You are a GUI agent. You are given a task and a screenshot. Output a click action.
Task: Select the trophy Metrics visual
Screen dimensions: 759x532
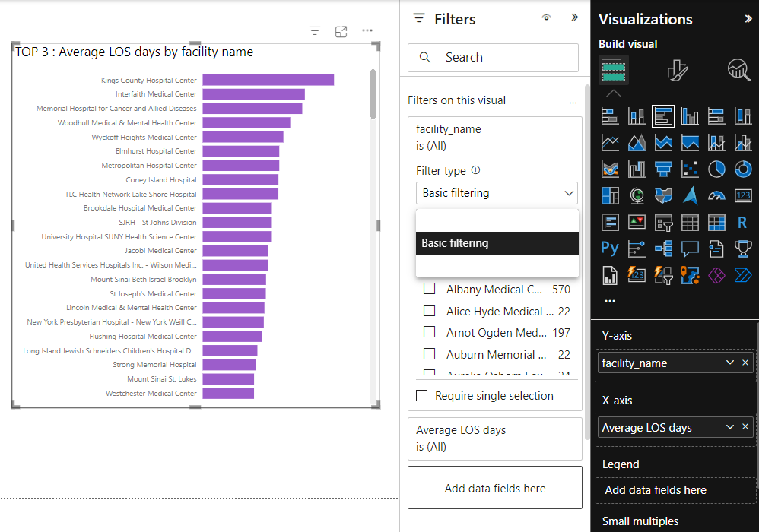(743, 249)
